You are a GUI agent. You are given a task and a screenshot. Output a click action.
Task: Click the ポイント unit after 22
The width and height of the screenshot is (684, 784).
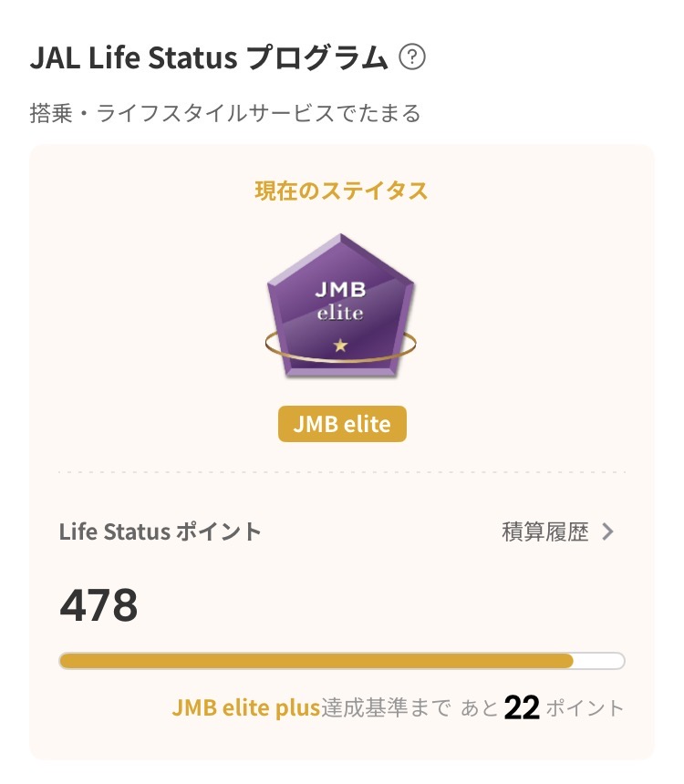(x=586, y=708)
